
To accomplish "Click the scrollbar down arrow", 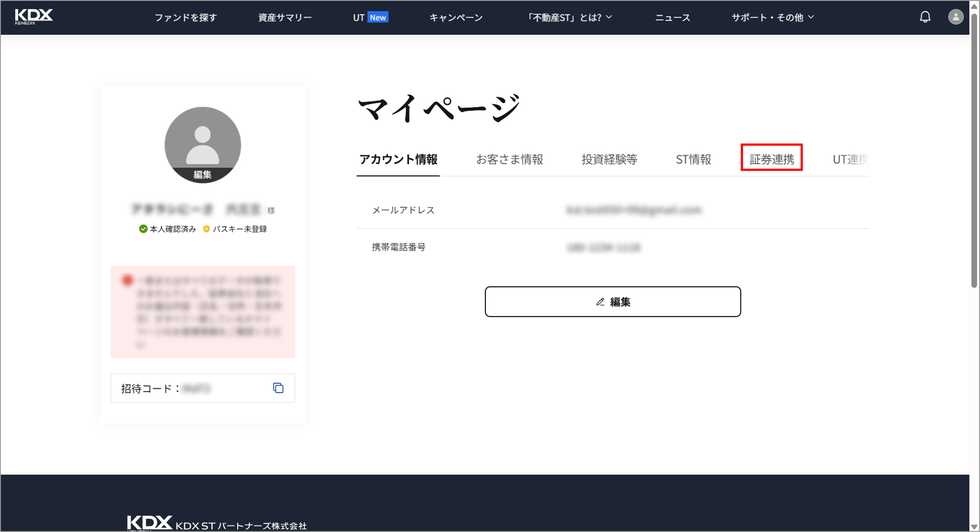I will (x=974, y=527).
